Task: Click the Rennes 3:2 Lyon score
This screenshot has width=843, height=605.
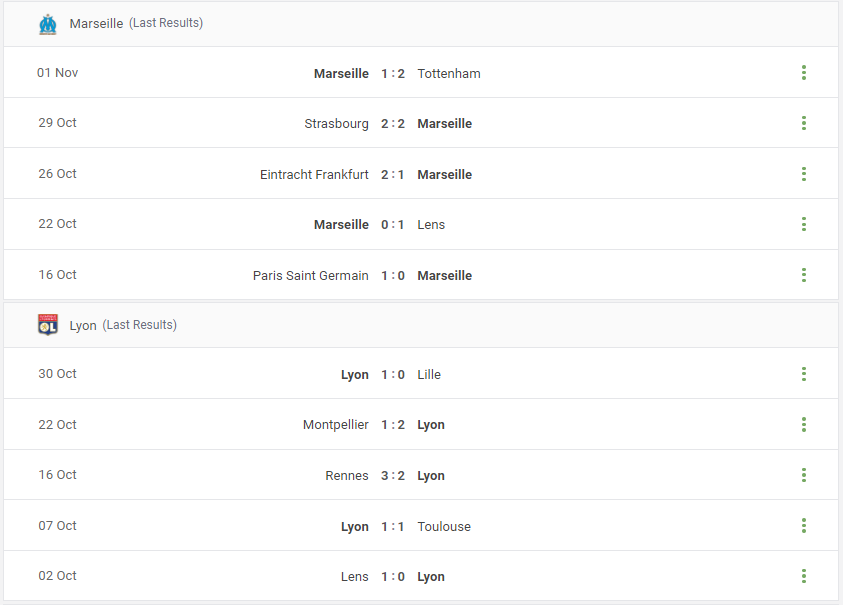Action: coord(392,476)
